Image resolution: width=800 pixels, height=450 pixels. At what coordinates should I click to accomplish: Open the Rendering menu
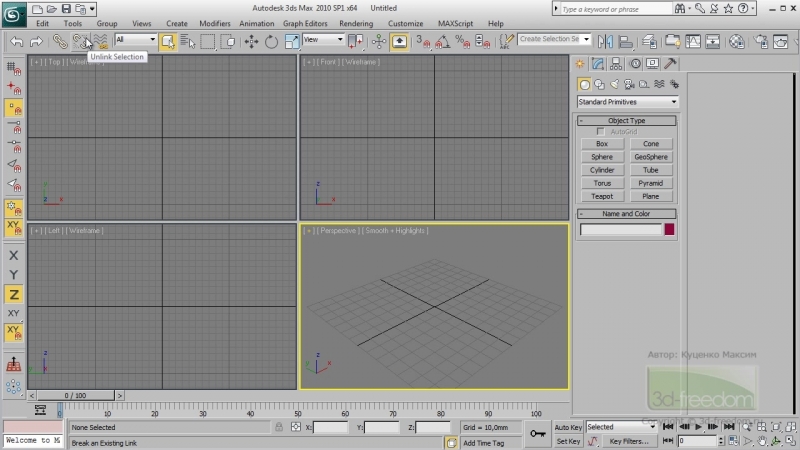click(x=356, y=23)
